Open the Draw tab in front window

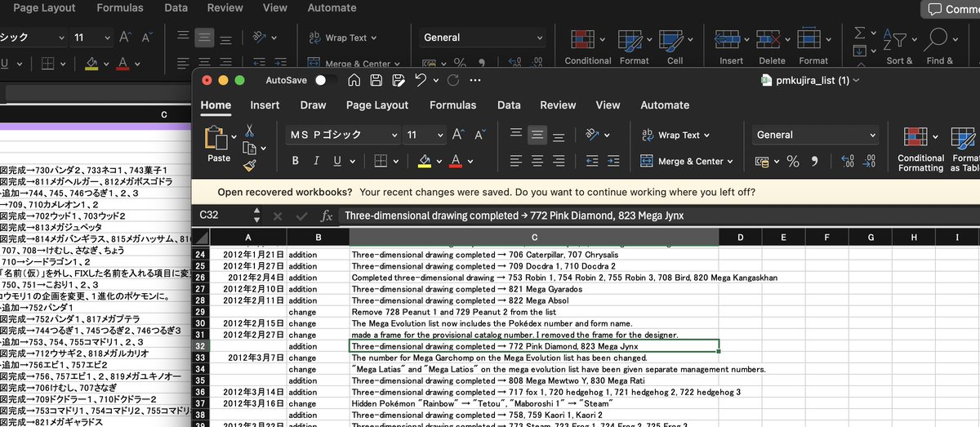[313, 105]
